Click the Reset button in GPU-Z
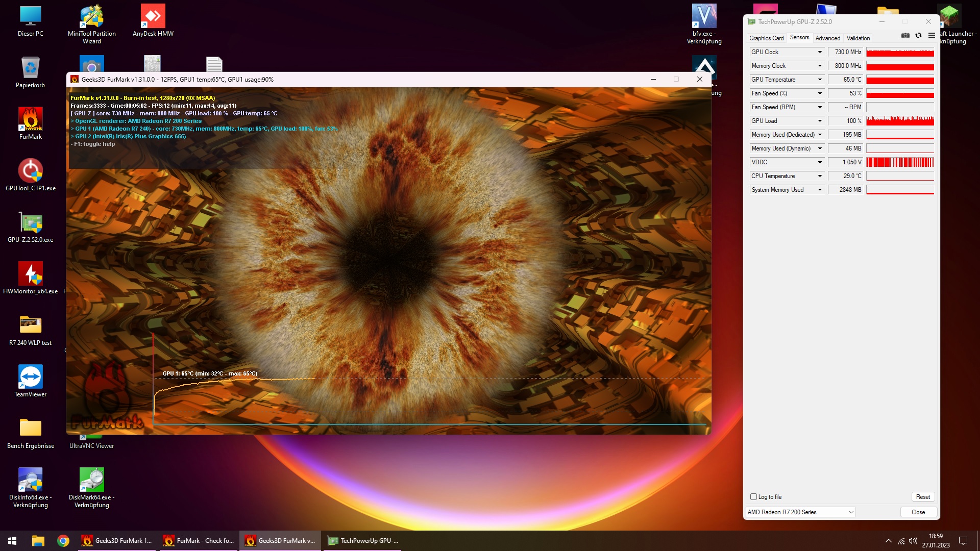The height and width of the screenshot is (551, 980). [x=923, y=497]
